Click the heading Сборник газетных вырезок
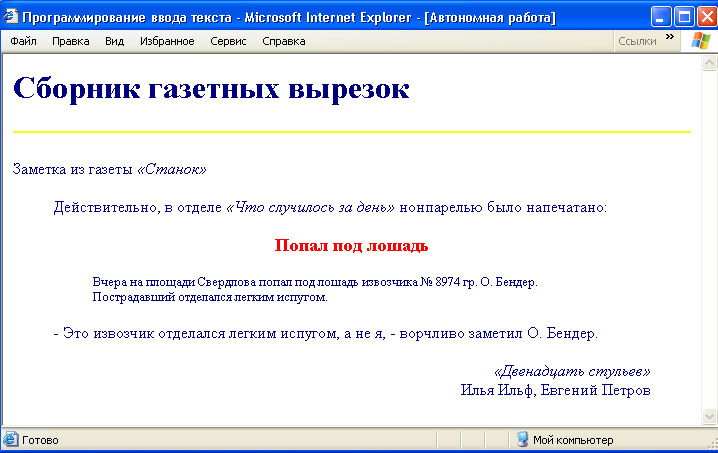Screen dimensions: 718x453 click(x=211, y=88)
